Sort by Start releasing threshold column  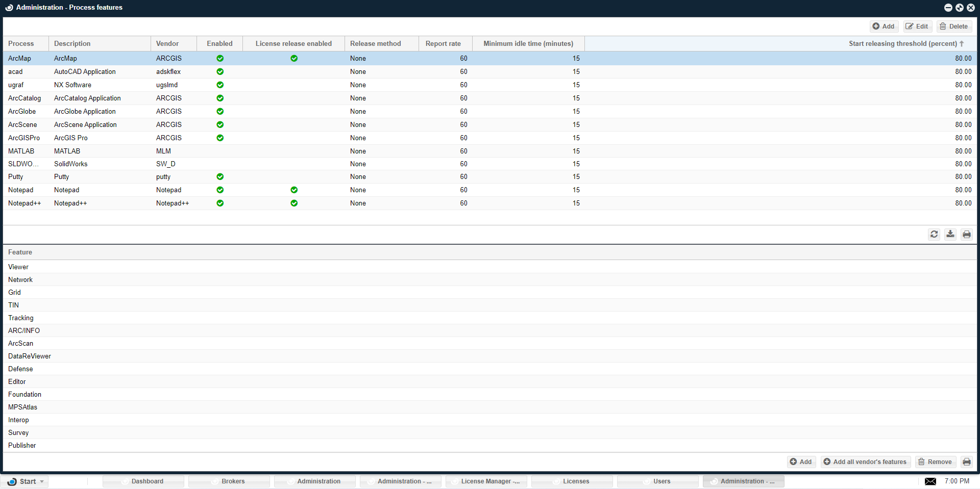(x=902, y=44)
